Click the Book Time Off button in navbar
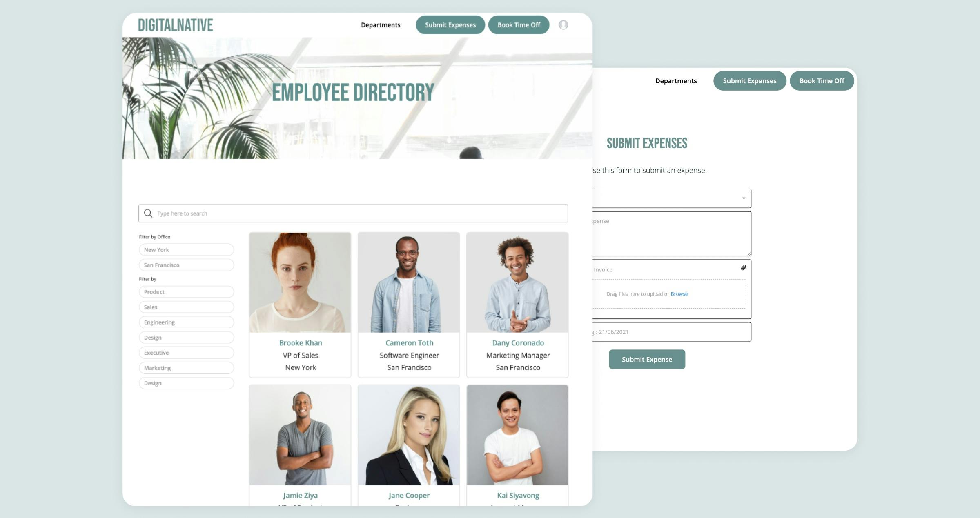 click(x=519, y=25)
